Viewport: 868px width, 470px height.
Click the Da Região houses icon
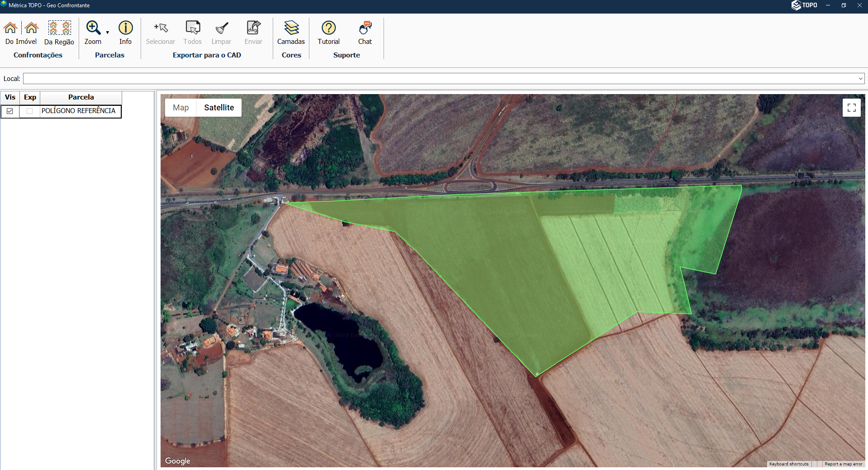(x=59, y=33)
